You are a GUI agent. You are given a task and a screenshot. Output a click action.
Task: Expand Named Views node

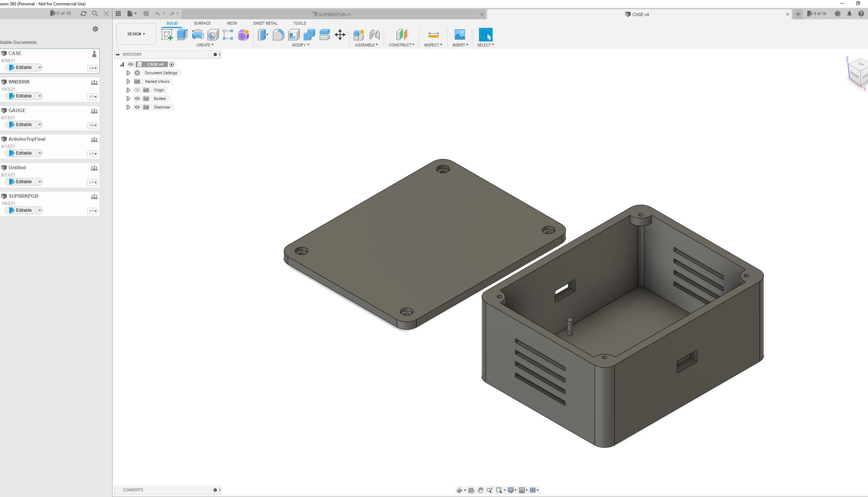(x=128, y=81)
